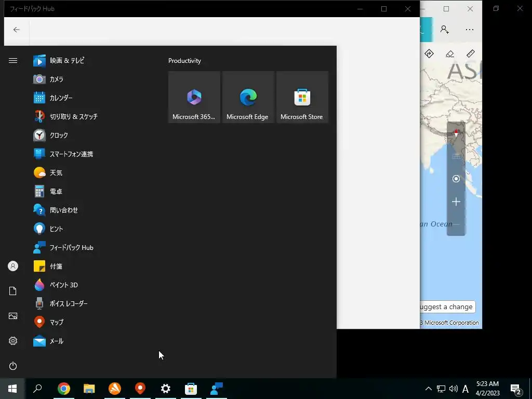Viewport: 532px width, 399px height.
Task: Open the Power options in Start
Action: (x=13, y=366)
